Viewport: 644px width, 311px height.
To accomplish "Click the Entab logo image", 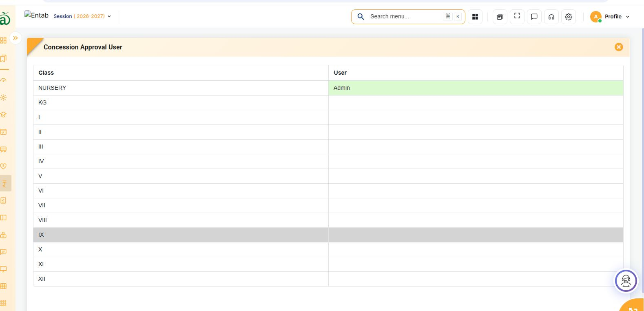I will (36, 15).
